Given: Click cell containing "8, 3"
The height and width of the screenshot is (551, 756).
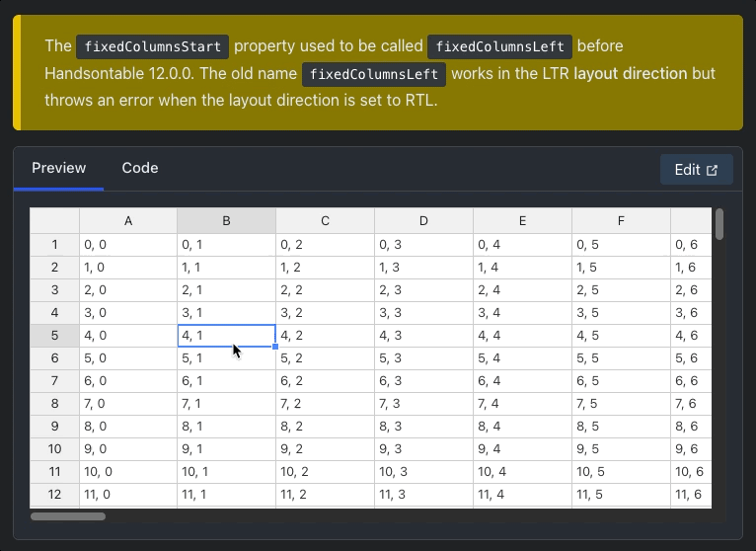Looking at the screenshot, I should point(423,426).
